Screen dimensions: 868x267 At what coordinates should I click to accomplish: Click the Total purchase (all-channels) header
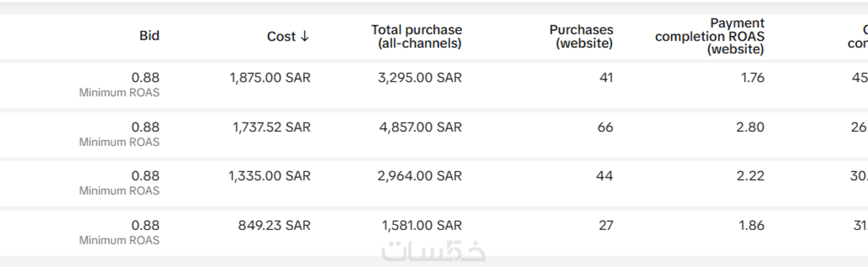coord(417,37)
